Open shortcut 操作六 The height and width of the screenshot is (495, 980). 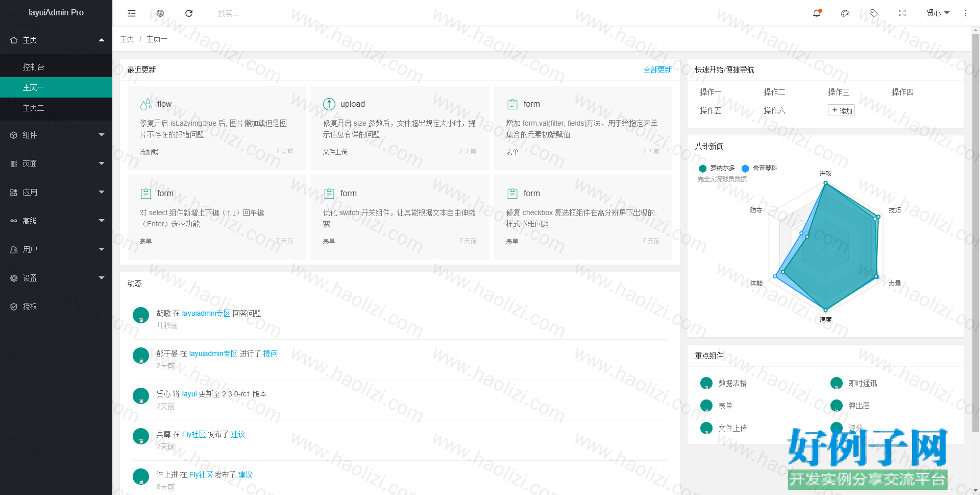point(774,110)
